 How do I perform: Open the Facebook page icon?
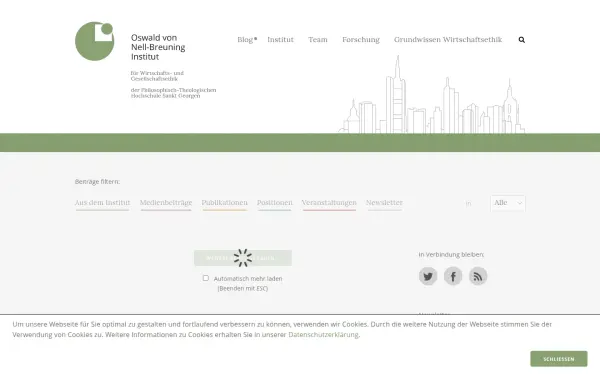click(x=453, y=276)
